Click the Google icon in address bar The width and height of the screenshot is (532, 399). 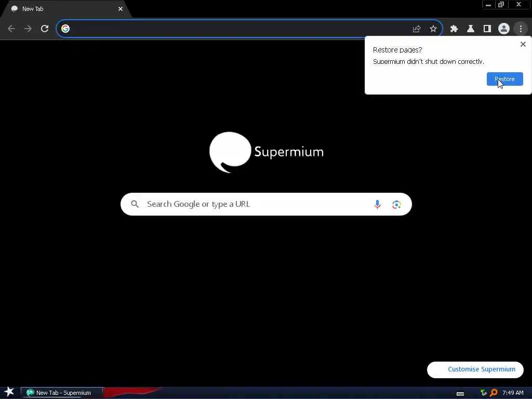(65, 29)
